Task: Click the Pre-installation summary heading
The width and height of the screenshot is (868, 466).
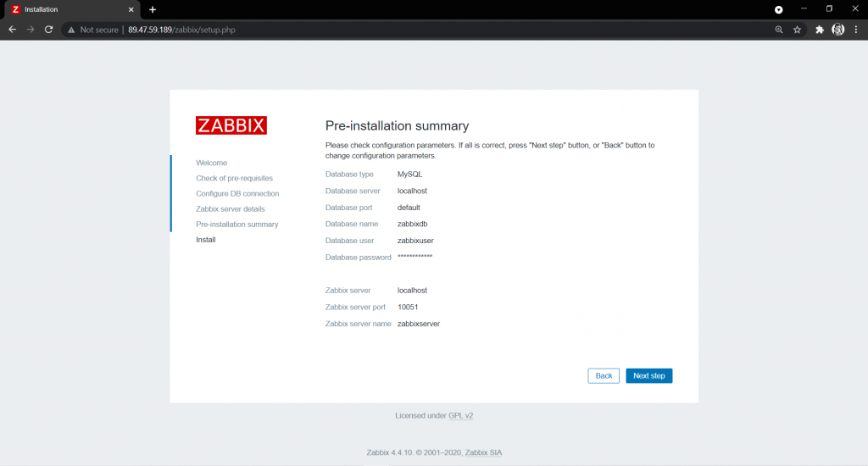Action: click(x=397, y=125)
